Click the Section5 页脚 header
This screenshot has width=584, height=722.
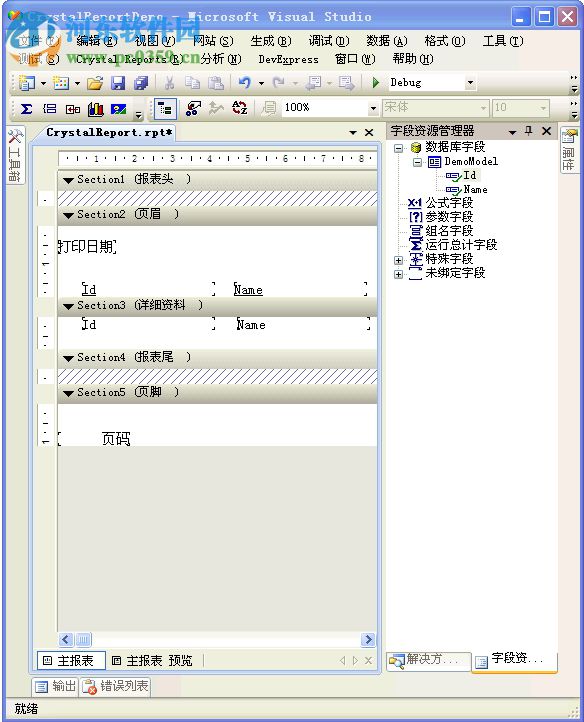click(x=217, y=393)
